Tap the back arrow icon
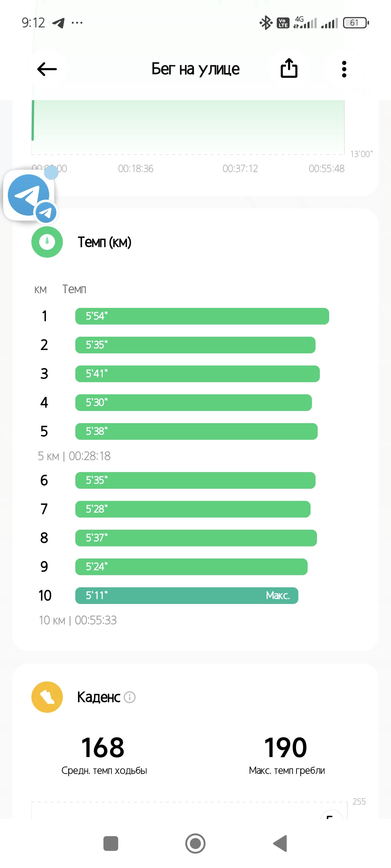Viewport: 391px width, 868px height. [47, 69]
